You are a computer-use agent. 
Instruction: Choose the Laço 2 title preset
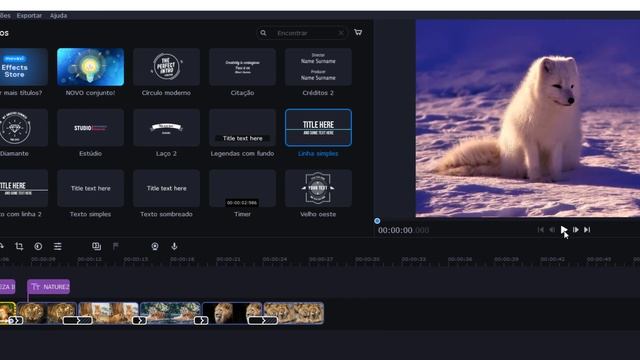(x=167, y=127)
